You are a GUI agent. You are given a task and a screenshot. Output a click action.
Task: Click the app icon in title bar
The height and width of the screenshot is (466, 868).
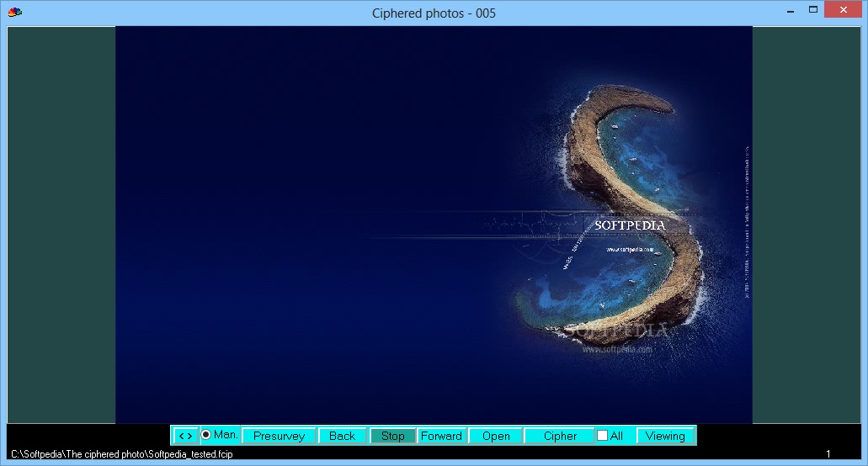(x=15, y=12)
